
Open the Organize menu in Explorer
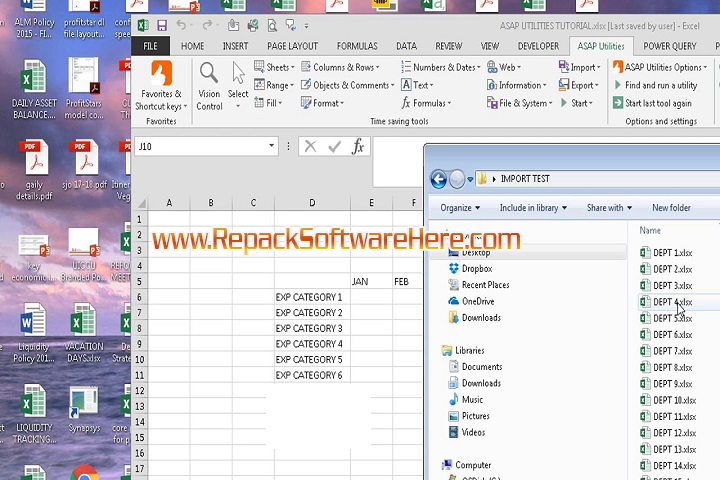460,208
